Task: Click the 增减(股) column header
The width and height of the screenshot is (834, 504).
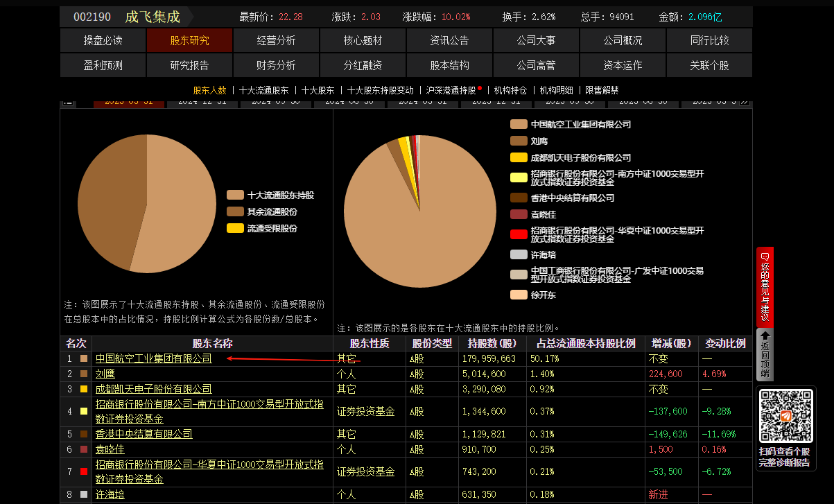Action: [672, 343]
